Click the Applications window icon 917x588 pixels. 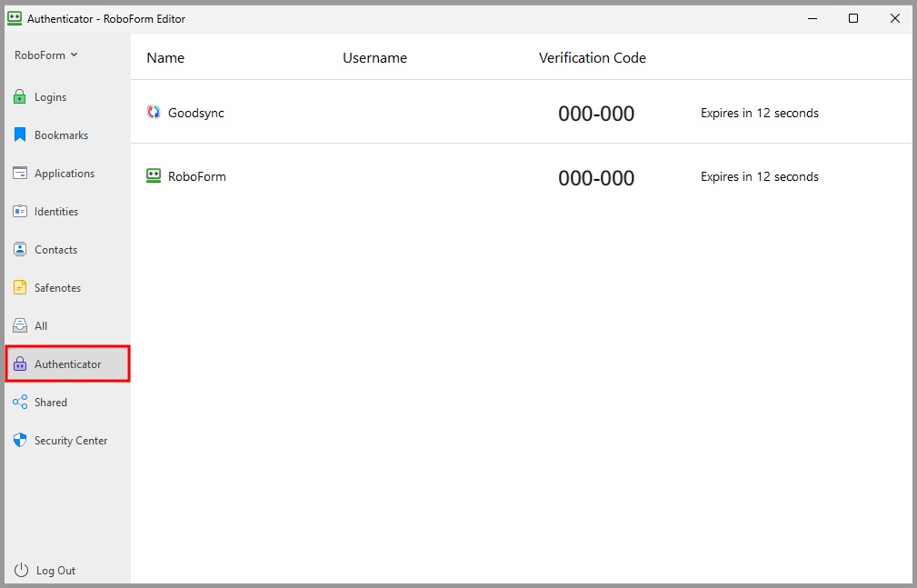point(20,173)
